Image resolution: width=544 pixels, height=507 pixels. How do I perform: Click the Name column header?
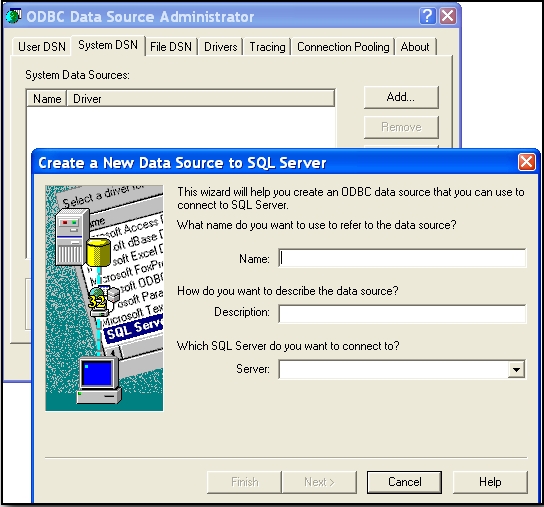tap(47, 99)
